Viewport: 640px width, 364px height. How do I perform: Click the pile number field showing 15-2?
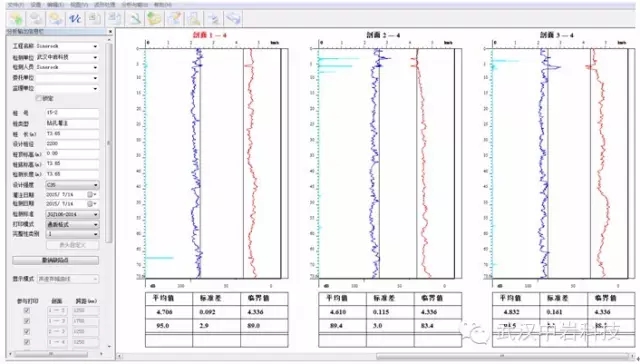72,113
